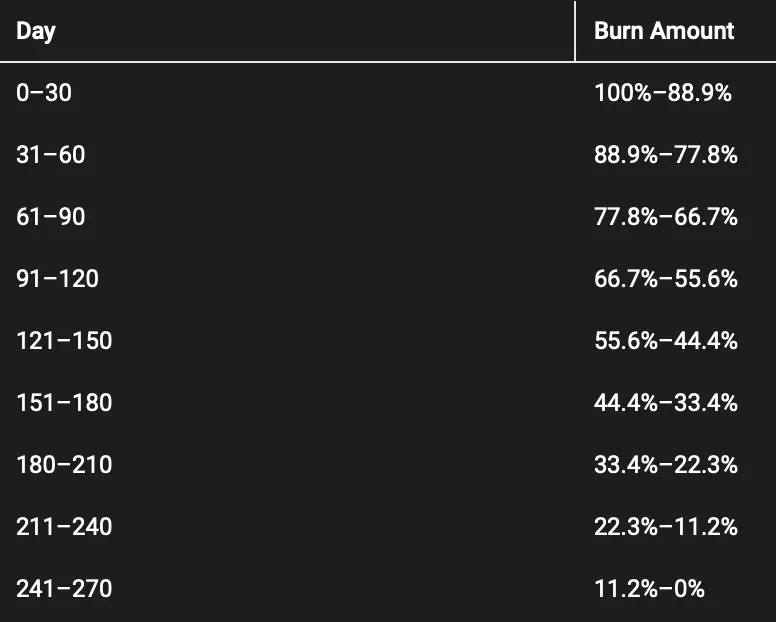This screenshot has height=622, width=776.
Task: Select the 151–180 day cell
Action: tap(64, 403)
